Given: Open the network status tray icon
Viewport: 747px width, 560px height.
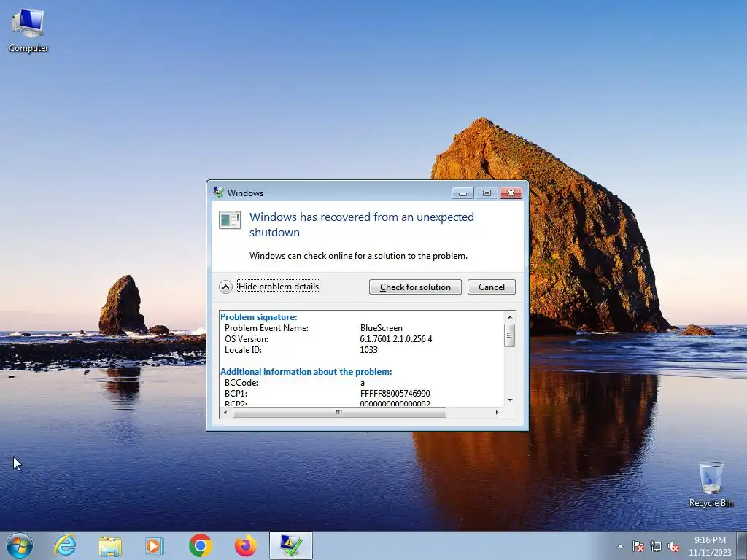Looking at the screenshot, I should pos(656,546).
